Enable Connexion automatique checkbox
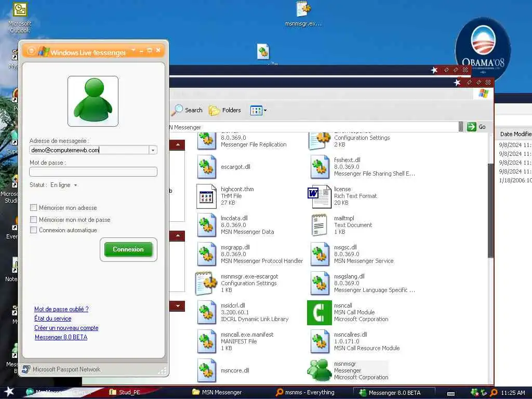This screenshot has width=532, height=399. coord(34,230)
